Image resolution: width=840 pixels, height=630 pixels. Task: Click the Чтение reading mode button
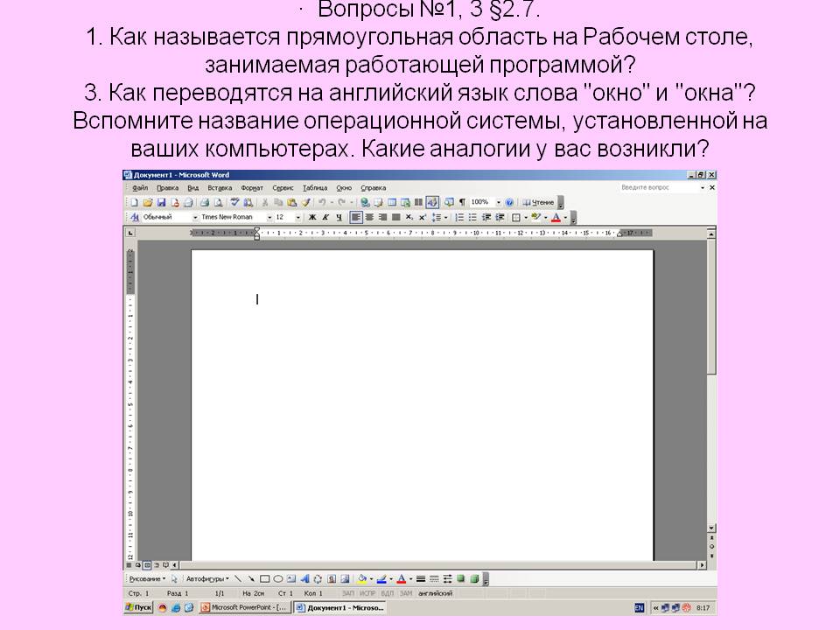tap(538, 202)
